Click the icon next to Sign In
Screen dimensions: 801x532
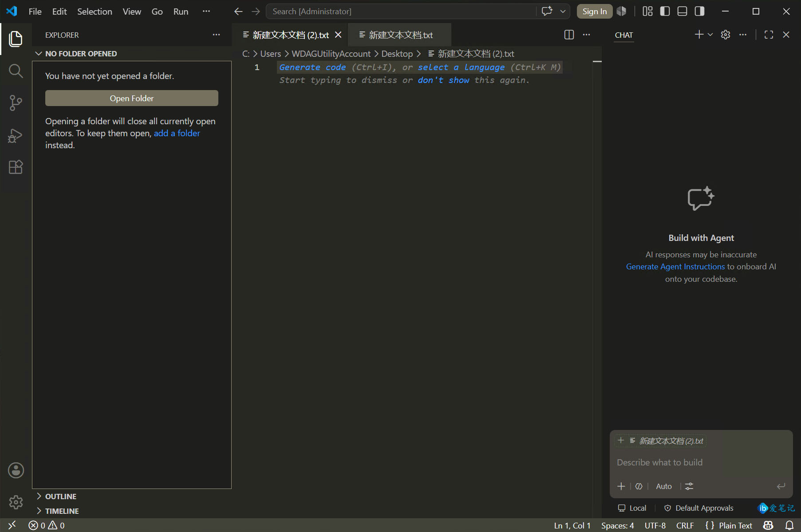(x=621, y=12)
